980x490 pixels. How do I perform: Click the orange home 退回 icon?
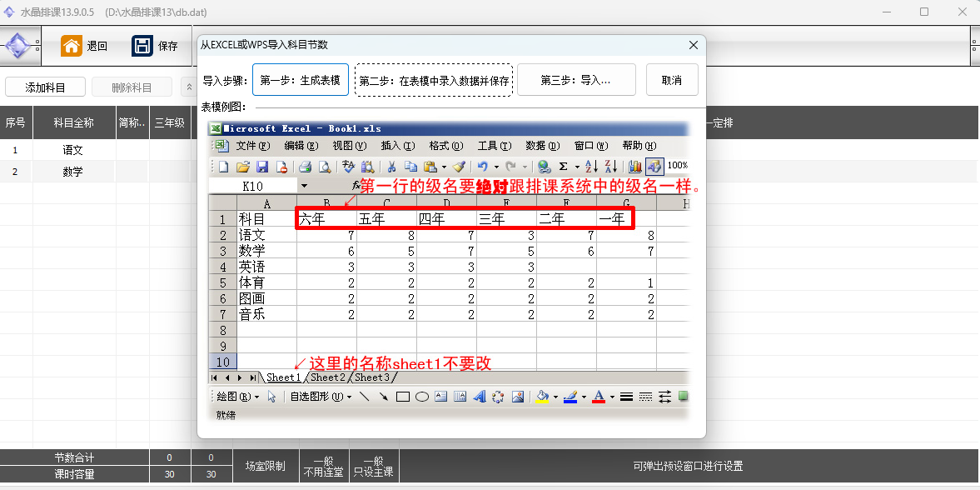pyautogui.click(x=72, y=46)
